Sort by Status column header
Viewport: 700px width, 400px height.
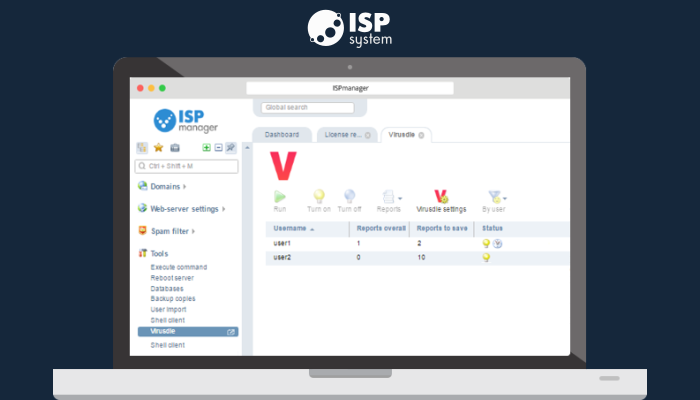(x=521, y=229)
